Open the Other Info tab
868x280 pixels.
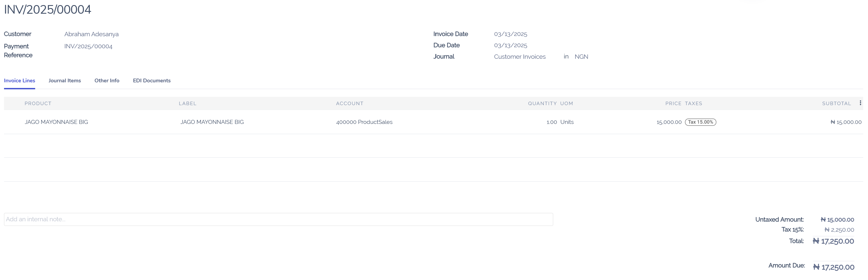click(107, 80)
